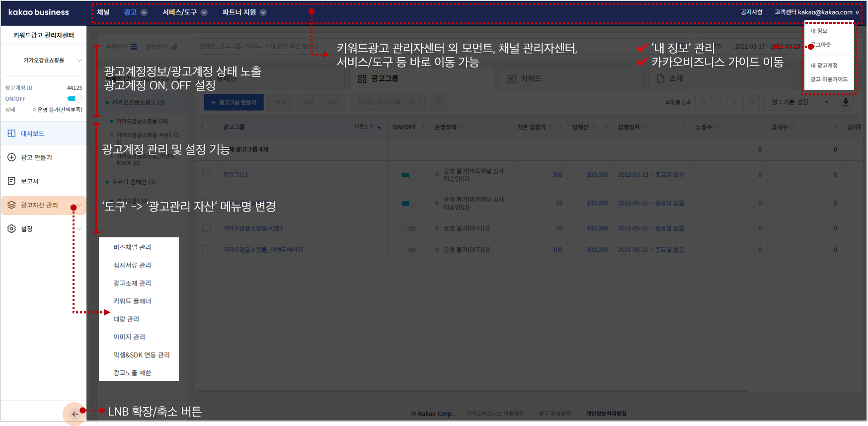Open 내 정보 in account menu

point(819,31)
